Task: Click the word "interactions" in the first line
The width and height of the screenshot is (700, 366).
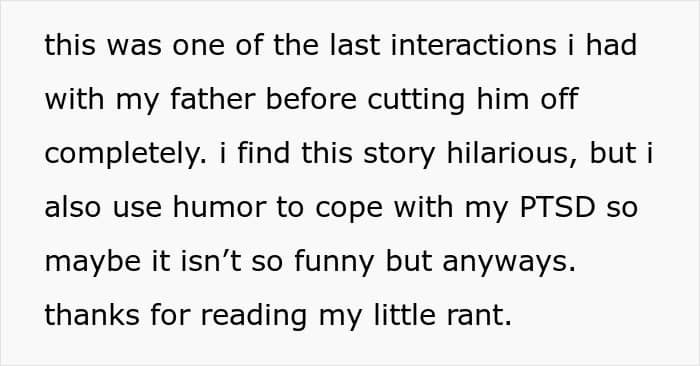Action: (473, 45)
